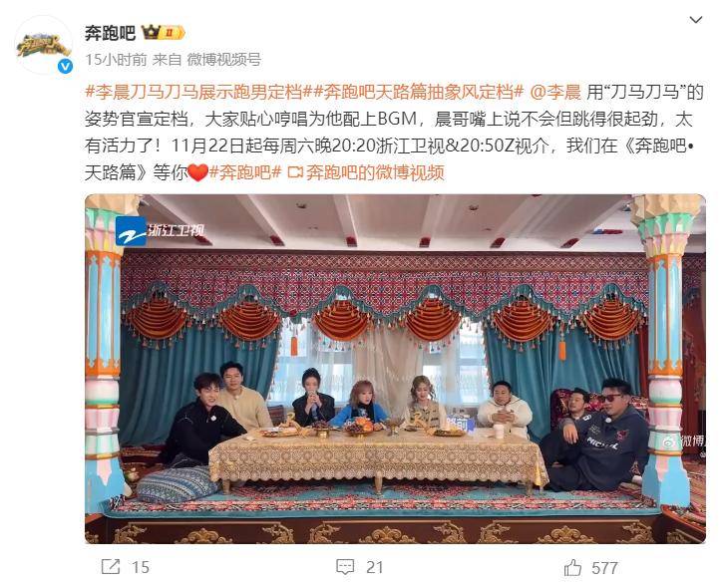Play the video thumbnail of the dining scene
The image size is (720, 588).
tap(395, 369)
